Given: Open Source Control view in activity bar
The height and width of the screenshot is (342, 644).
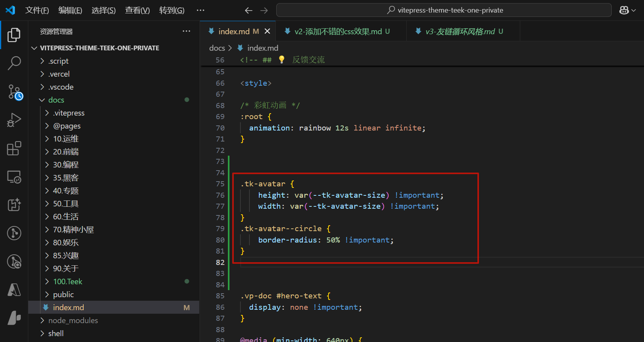Looking at the screenshot, I should 15,92.
